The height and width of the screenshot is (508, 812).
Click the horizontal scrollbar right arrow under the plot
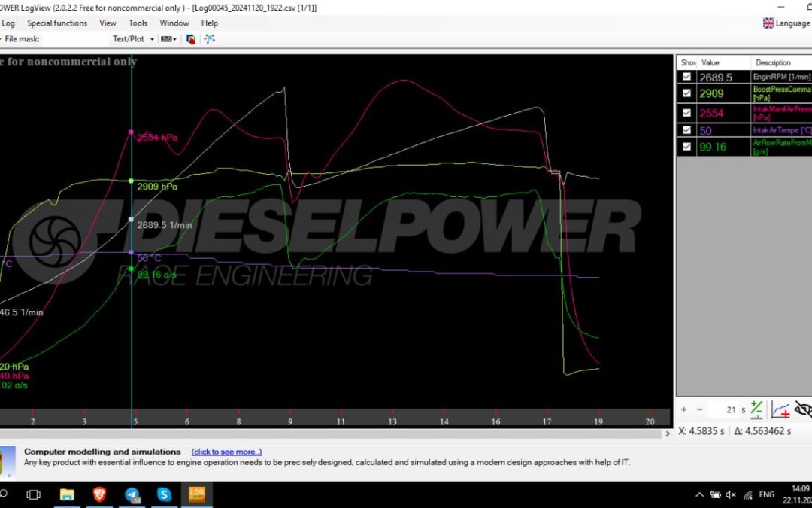(x=668, y=433)
